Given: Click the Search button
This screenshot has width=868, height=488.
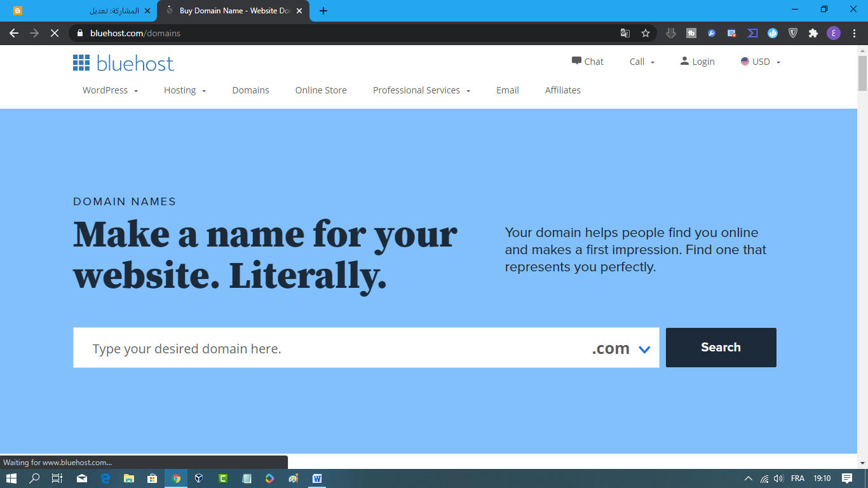Looking at the screenshot, I should (x=721, y=348).
